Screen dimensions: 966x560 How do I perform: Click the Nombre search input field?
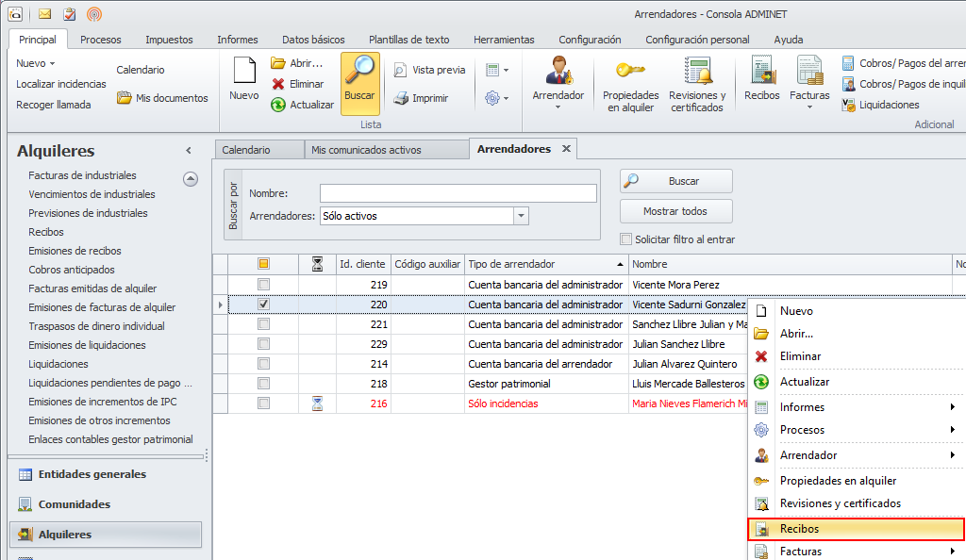pos(458,193)
